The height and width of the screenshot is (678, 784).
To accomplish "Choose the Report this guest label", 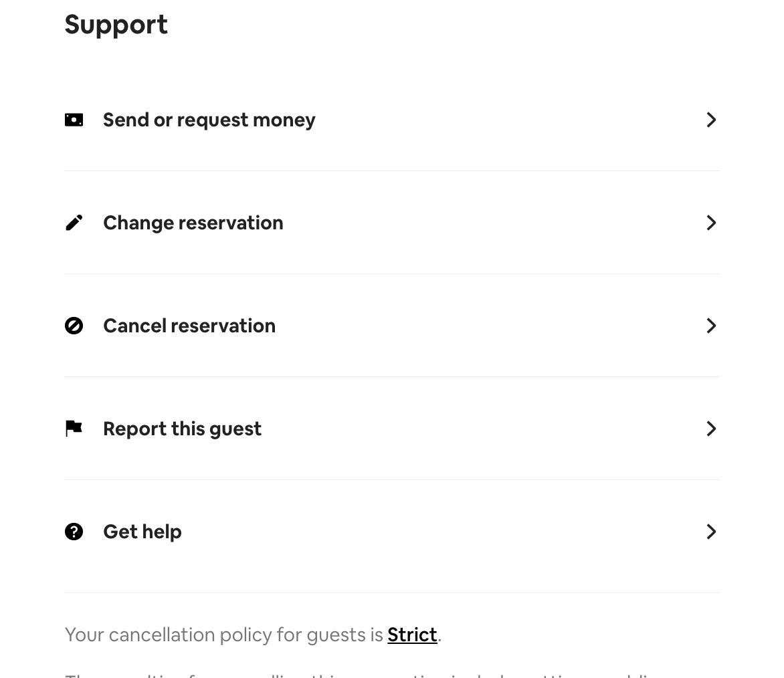I will click(x=182, y=429).
